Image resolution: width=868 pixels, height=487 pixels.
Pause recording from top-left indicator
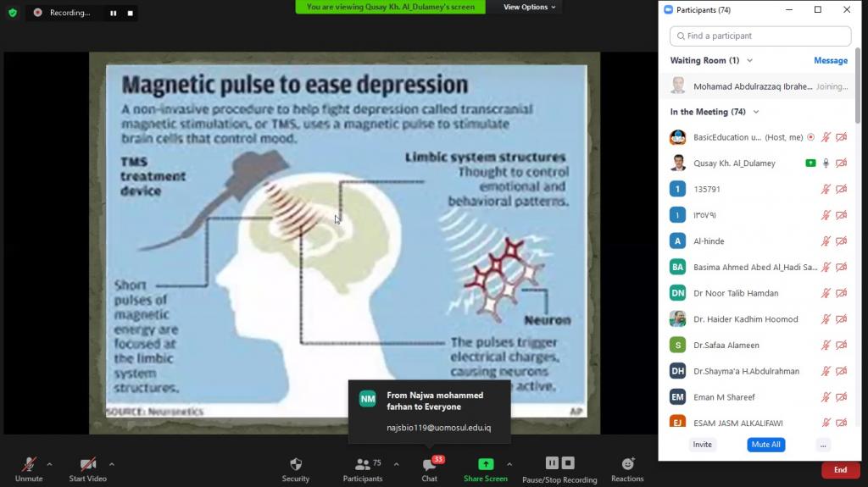click(114, 14)
